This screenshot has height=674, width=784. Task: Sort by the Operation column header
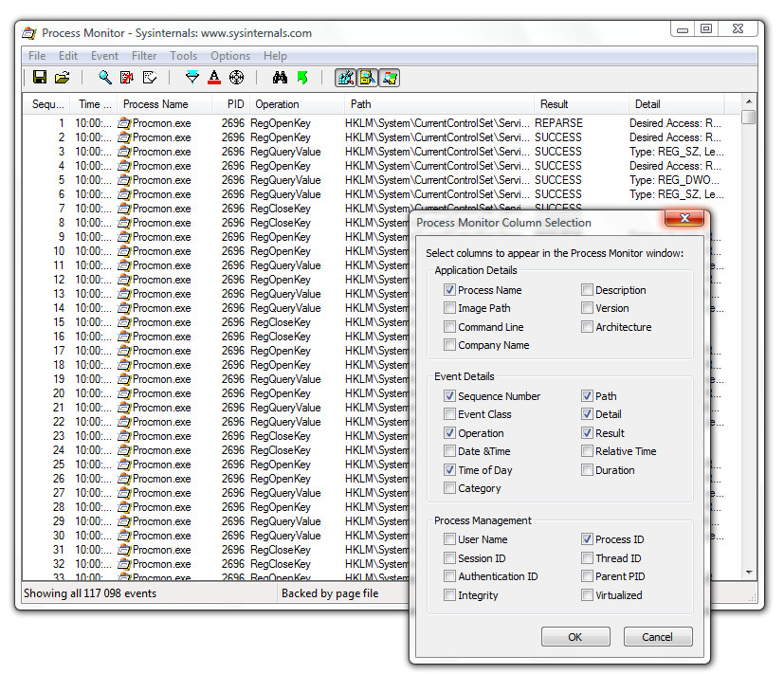coord(297,104)
